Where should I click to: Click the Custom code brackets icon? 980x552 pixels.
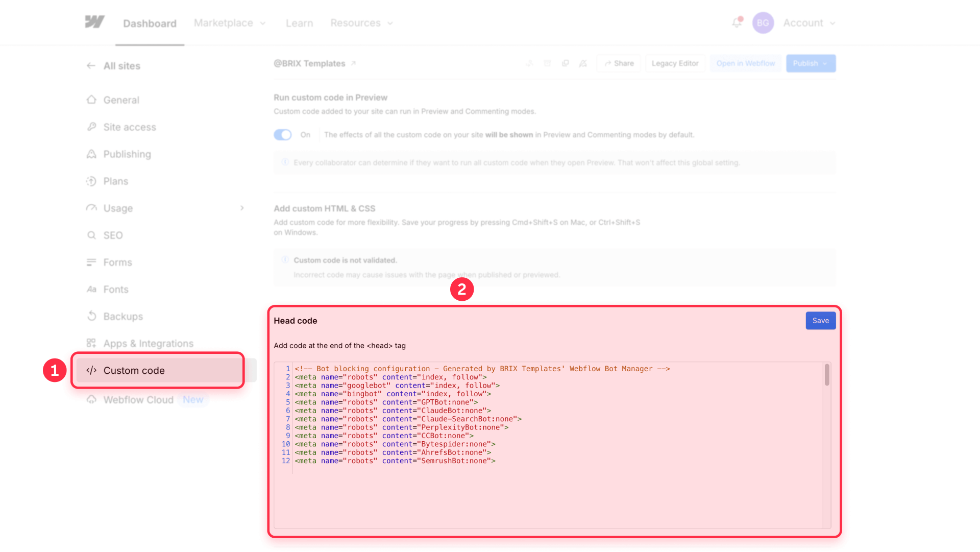pos(91,371)
